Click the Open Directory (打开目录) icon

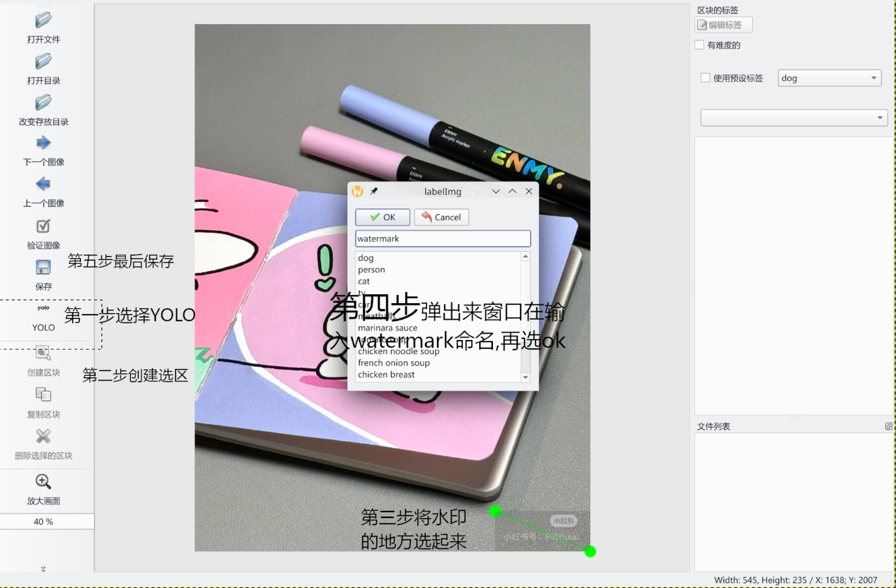pyautogui.click(x=43, y=62)
